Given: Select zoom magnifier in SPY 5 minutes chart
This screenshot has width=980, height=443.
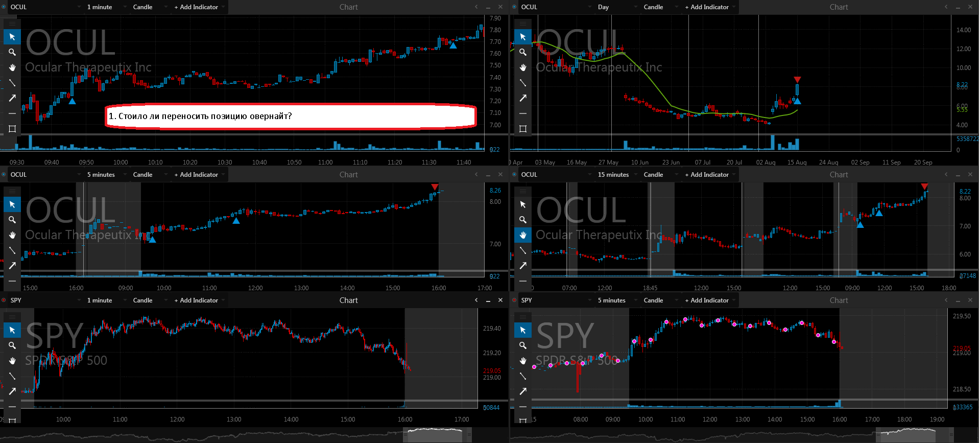Looking at the screenshot, I should tap(523, 345).
